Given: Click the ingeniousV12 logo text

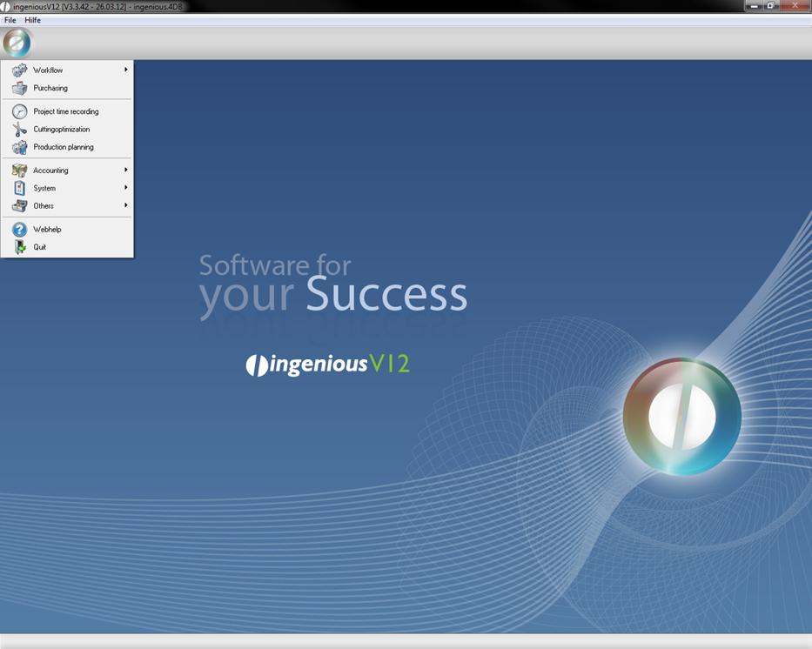Looking at the screenshot, I should tap(327, 365).
